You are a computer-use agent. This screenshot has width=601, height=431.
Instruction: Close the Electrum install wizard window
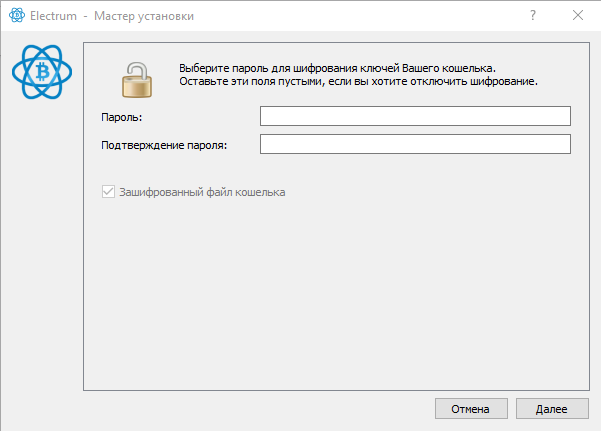pyautogui.click(x=577, y=16)
